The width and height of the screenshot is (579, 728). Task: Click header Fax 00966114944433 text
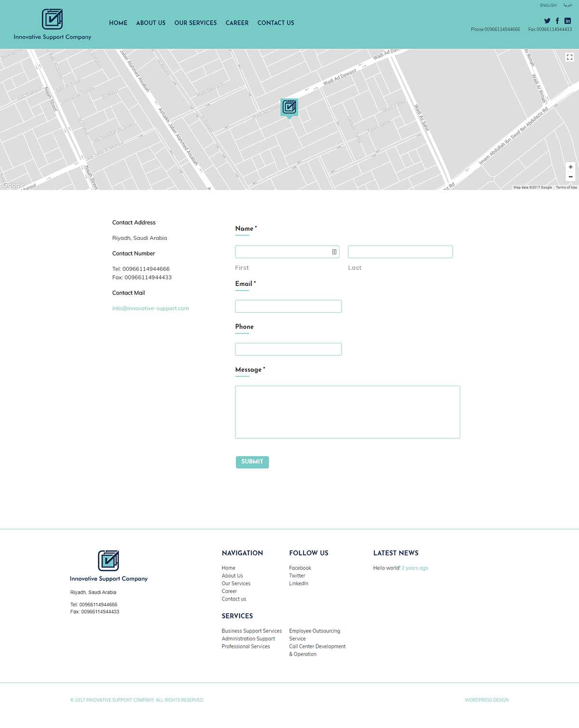point(550,29)
